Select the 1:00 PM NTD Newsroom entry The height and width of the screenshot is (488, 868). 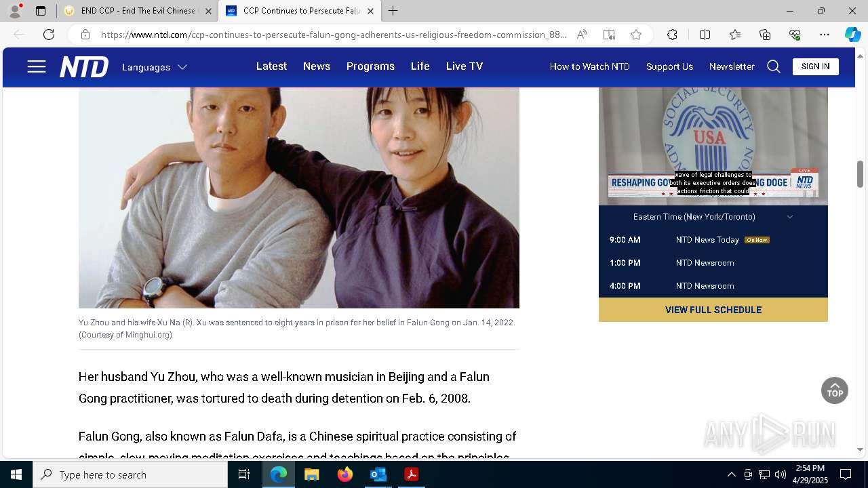pyautogui.click(x=713, y=263)
